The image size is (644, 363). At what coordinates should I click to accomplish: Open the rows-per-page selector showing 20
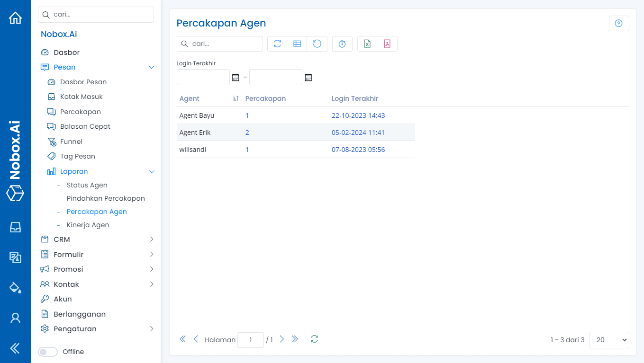coord(609,339)
